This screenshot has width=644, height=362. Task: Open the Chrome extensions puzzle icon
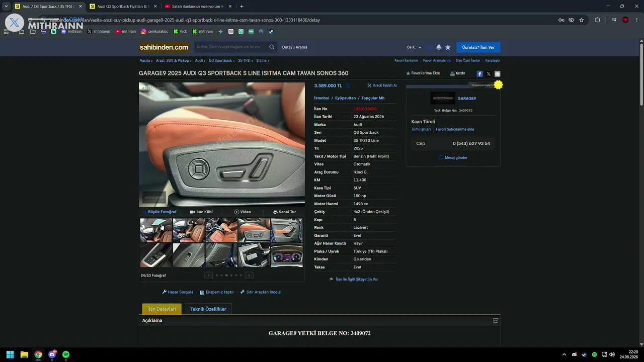(x=598, y=20)
